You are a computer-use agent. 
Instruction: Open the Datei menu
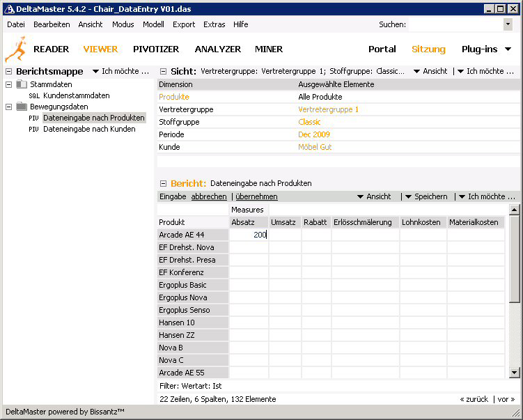point(16,24)
